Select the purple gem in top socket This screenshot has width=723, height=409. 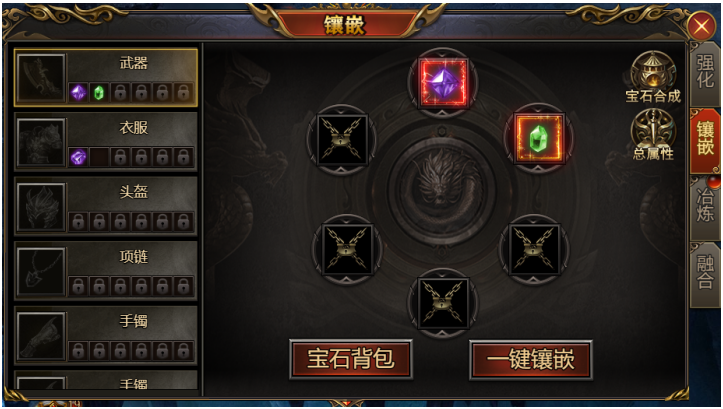443,83
